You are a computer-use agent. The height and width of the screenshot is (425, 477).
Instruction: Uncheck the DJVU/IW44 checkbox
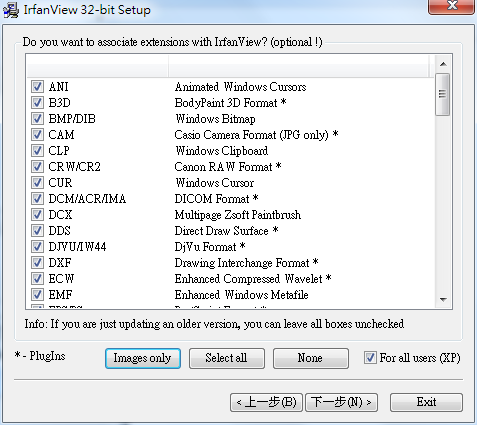(37, 247)
